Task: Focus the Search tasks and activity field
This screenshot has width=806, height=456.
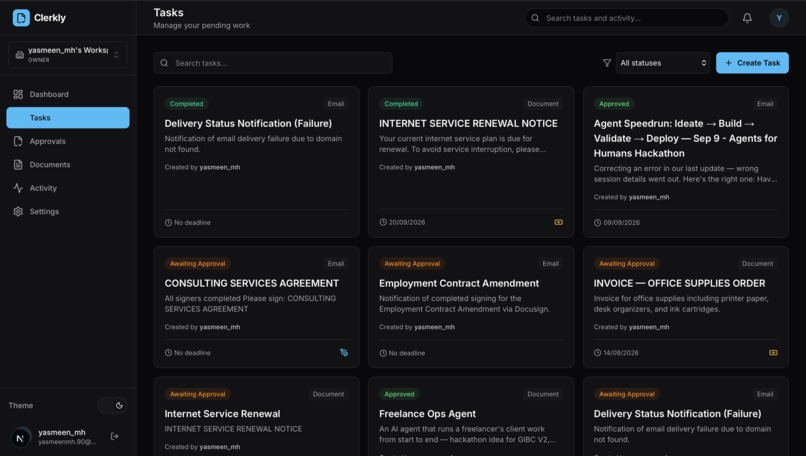Action: tap(627, 18)
